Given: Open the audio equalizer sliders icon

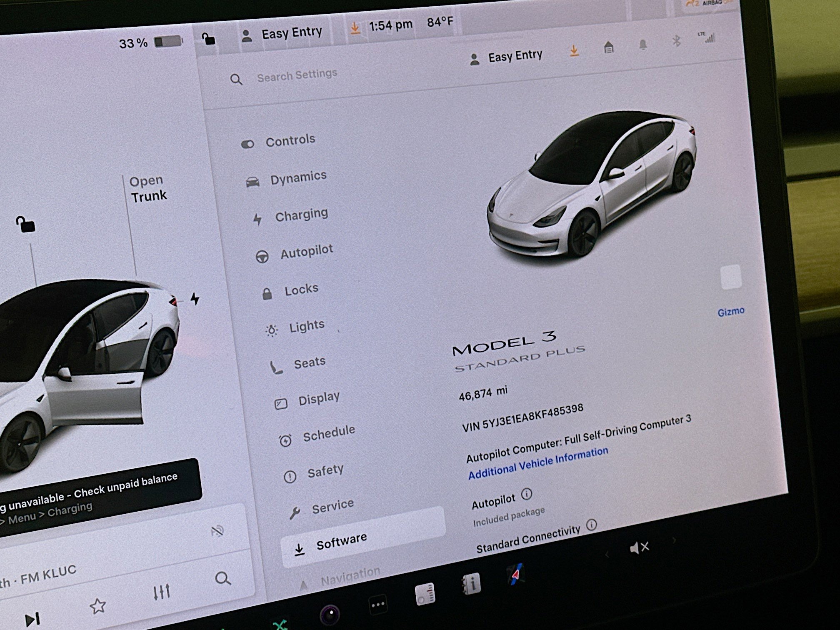Looking at the screenshot, I should [161, 592].
